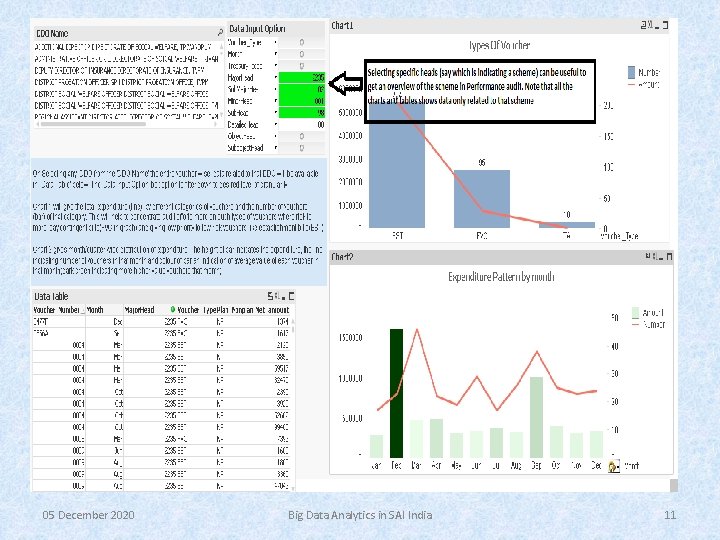This screenshot has width=720, height=540.
Task: Click the green MajorHead value 2235
Action: click(302, 78)
